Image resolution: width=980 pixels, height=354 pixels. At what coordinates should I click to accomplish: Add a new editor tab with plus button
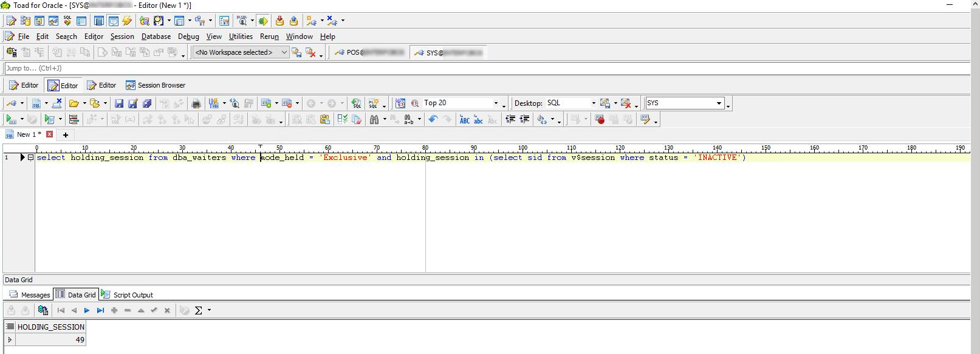point(66,135)
